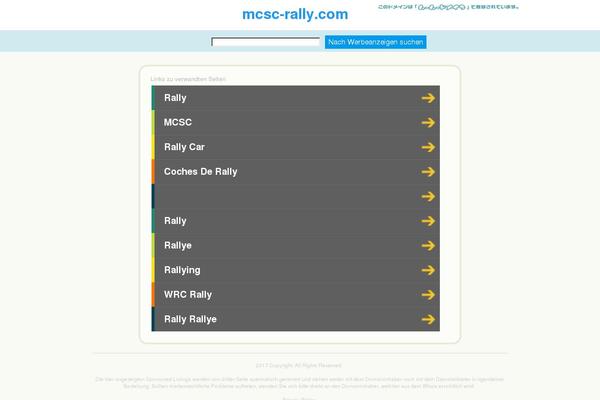This screenshot has width=600, height=400.
Task: Open the Rally link directly above MCSC
Action: click(x=175, y=98)
